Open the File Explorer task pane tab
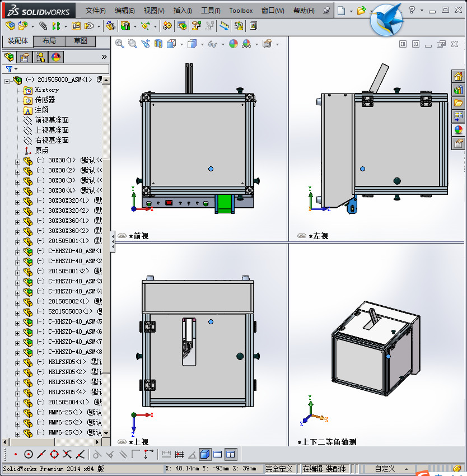 coord(458,103)
